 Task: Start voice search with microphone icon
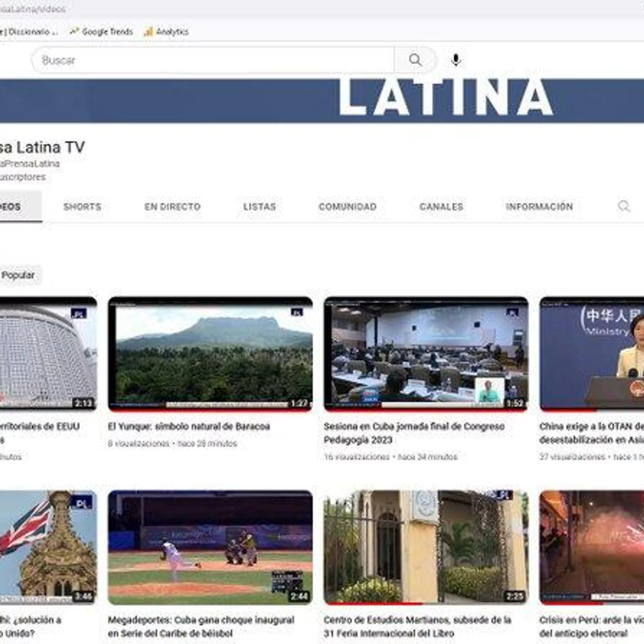pos(455,60)
